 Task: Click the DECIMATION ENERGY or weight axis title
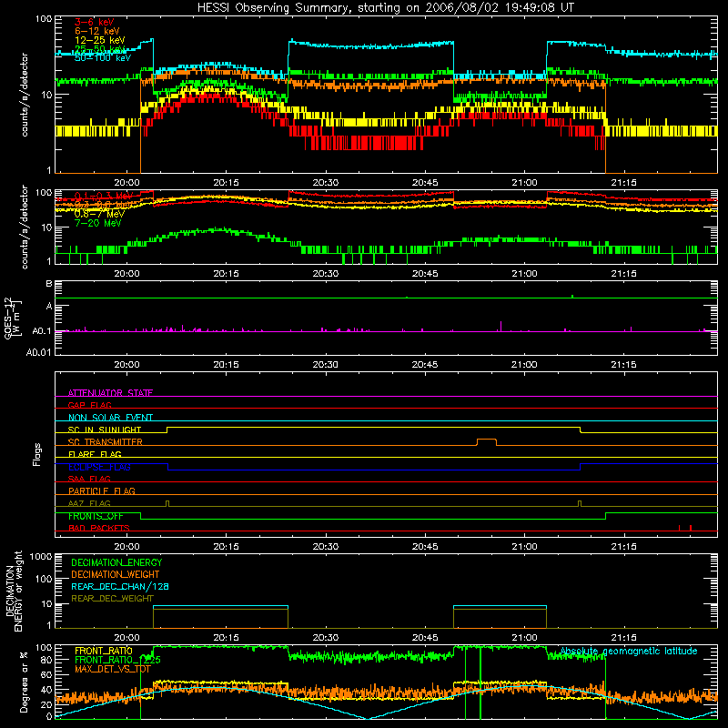point(14,591)
